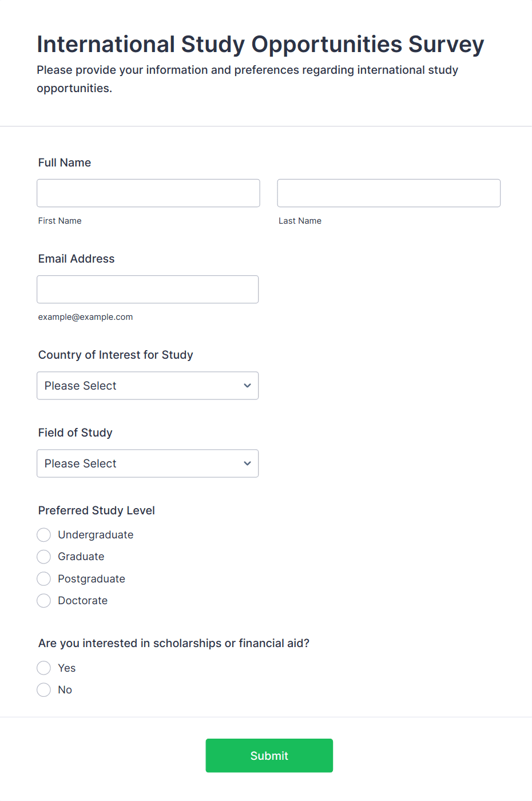Select the Undergraduate study level
Image resolution: width=532 pixels, height=801 pixels.
(44, 535)
